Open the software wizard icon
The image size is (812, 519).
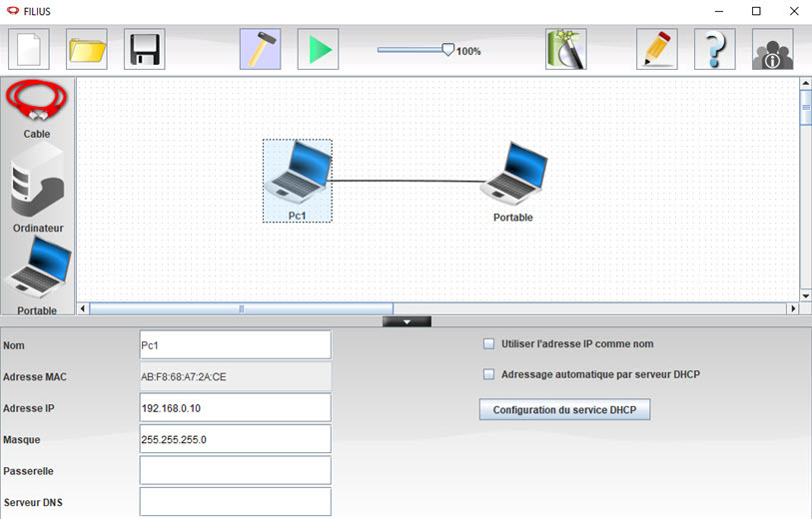tap(566, 49)
